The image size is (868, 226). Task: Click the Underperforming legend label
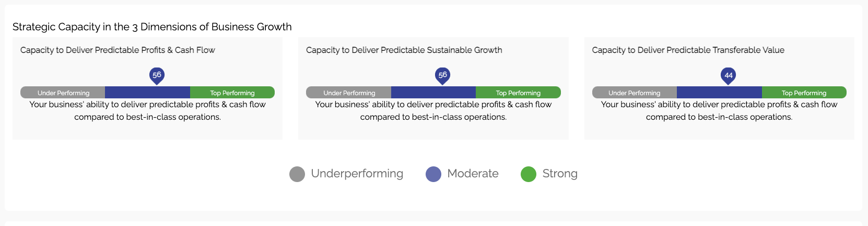coord(357,174)
